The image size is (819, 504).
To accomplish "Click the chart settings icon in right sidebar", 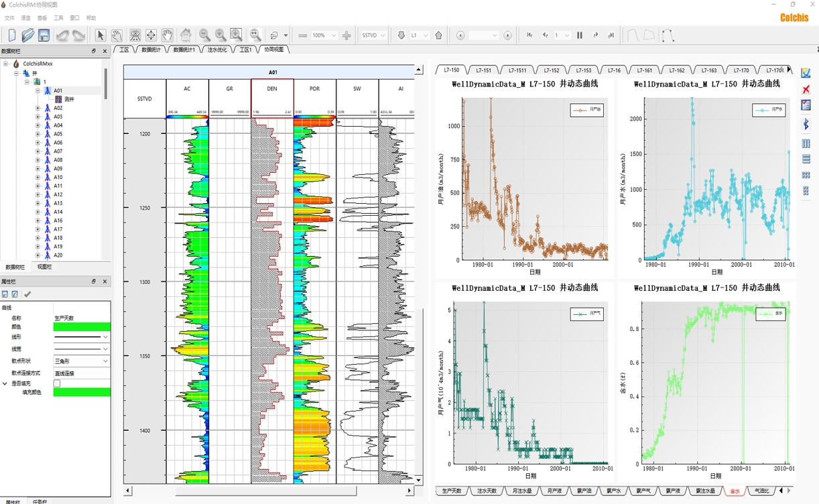I will coord(806,73).
